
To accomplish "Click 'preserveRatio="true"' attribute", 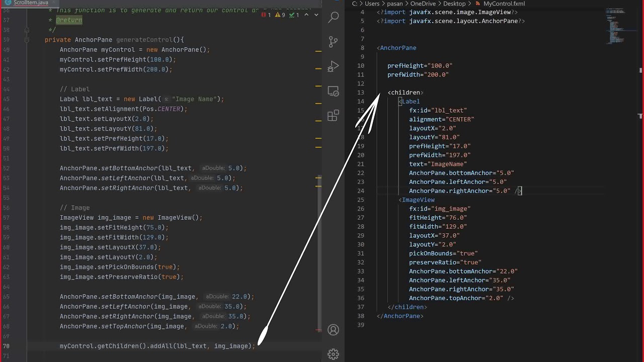I will (445, 262).
